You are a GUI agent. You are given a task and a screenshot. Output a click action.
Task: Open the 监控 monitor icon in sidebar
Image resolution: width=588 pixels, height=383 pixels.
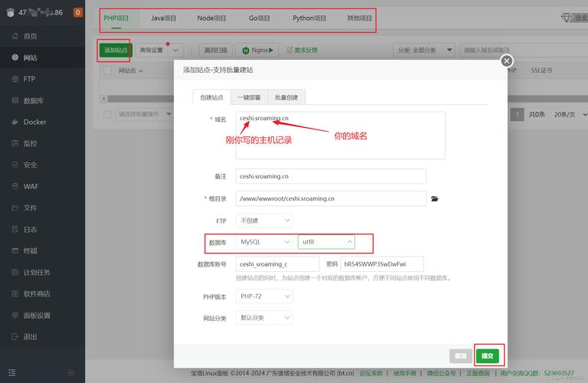(15, 143)
